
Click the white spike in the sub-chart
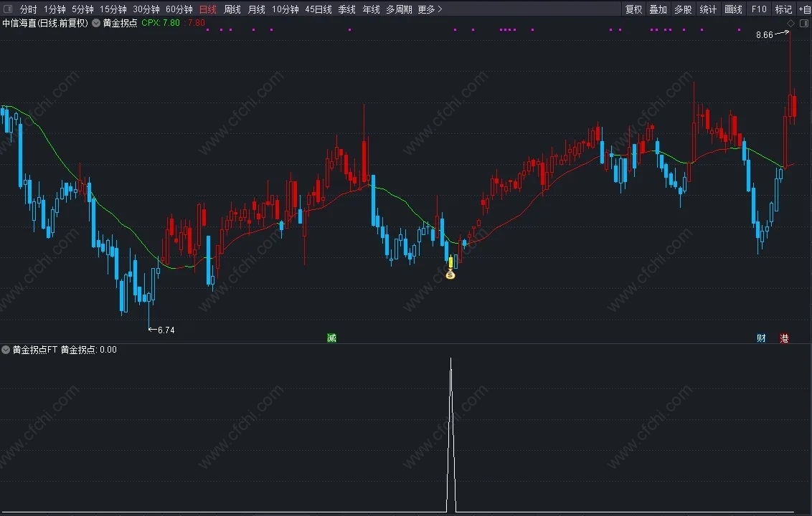451,435
